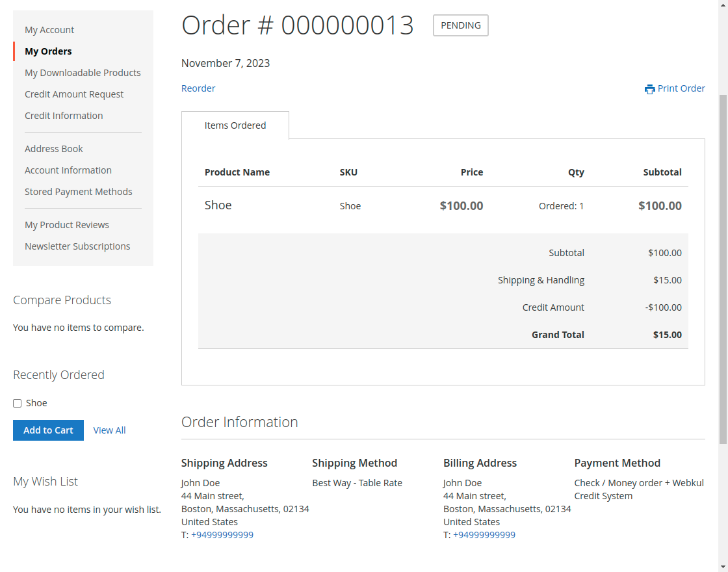Image resolution: width=728 pixels, height=572 pixels.
Task: Open the Address Book
Action: tap(53, 148)
